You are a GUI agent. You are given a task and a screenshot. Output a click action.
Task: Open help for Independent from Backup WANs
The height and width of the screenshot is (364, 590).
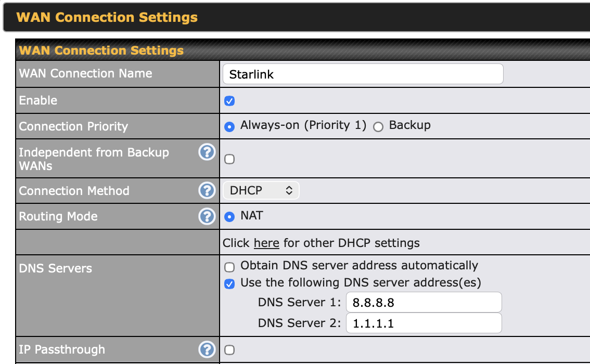click(207, 152)
